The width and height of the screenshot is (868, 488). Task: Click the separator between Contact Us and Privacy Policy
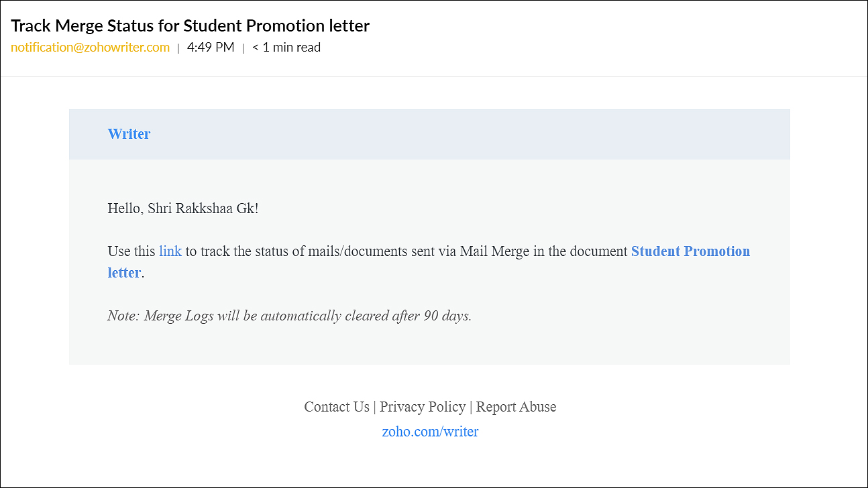coord(374,407)
